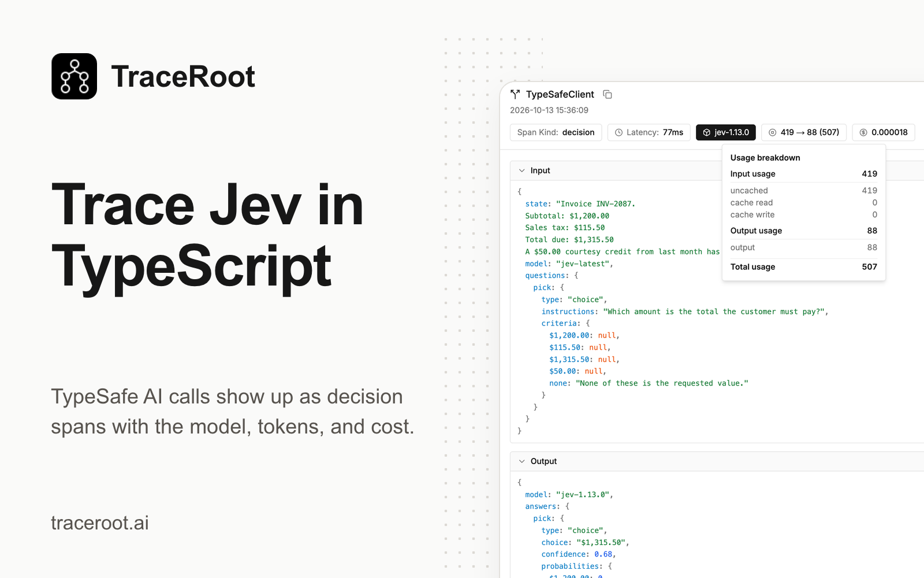The height and width of the screenshot is (578, 924).
Task: Click the confidence: 0.68 output line
Action: click(579, 554)
